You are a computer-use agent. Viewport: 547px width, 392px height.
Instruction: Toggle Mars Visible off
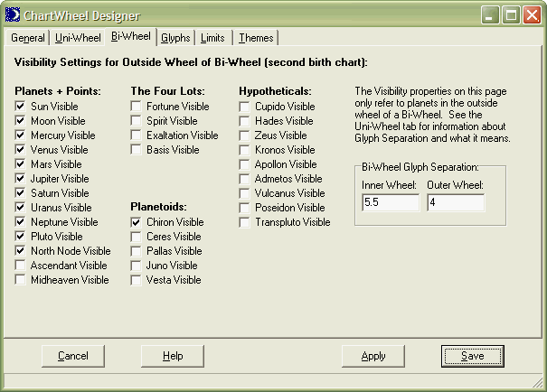point(20,163)
